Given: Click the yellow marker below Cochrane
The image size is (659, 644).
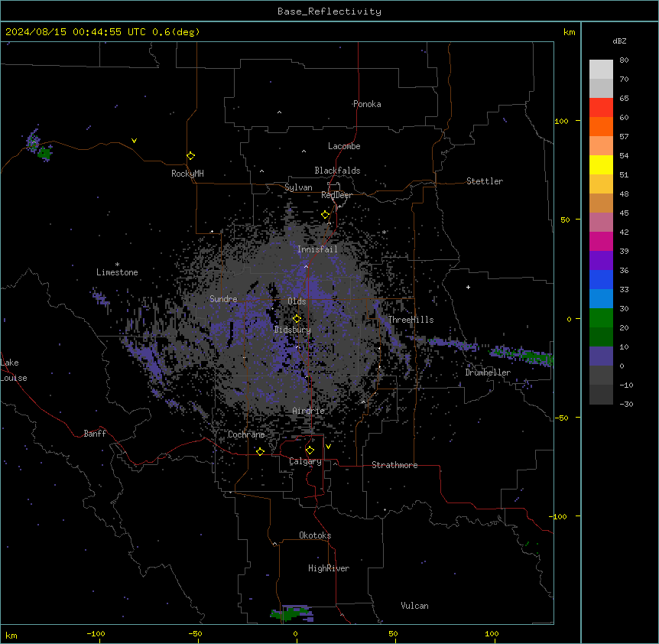Looking at the screenshot, I should tap(260, 451).
